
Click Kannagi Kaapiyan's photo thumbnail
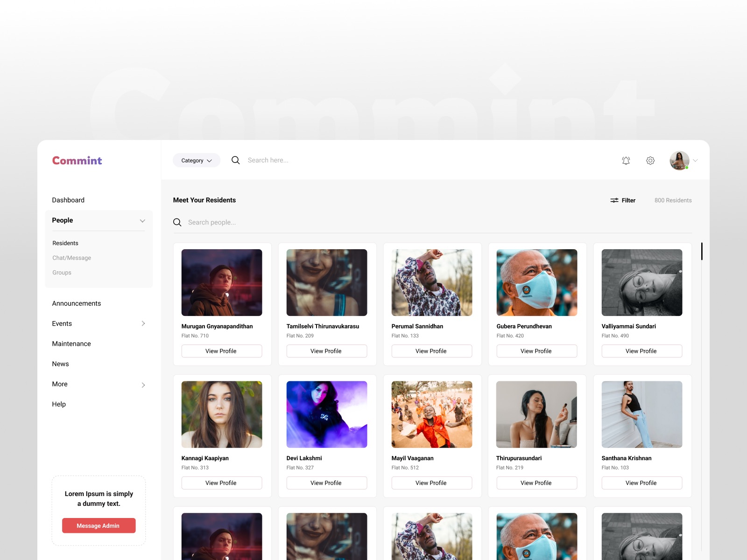pyautogui.click(x=221, y=414)
